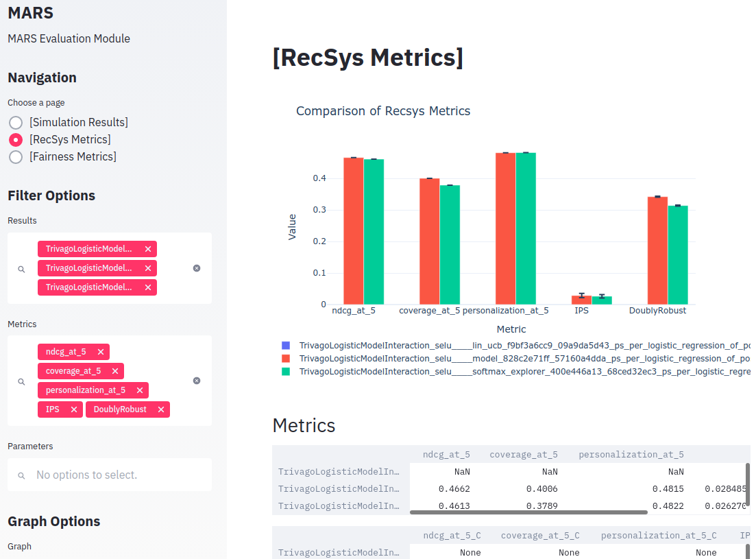Open the Parameters 'No options to select' field
Viewport: 756px width, 559px height.
coord(110,475)
